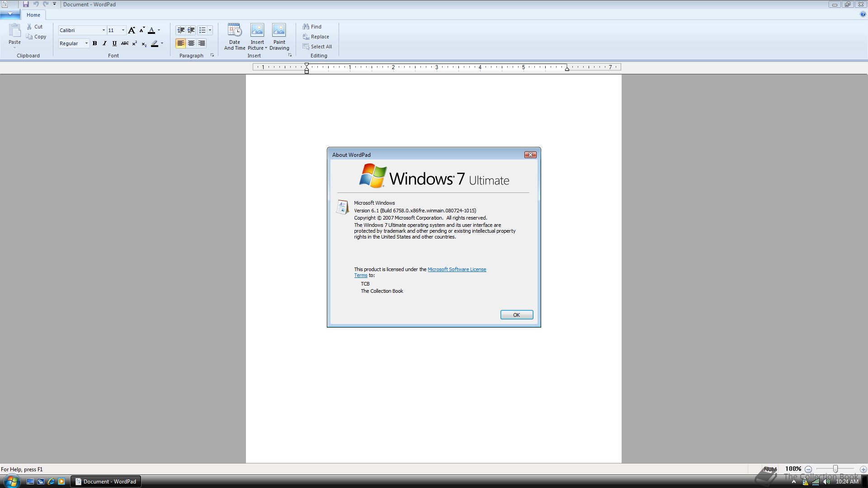Click OK in About WordPad dialog
Viewport: 868px width, 488px height.
point(517,315)
